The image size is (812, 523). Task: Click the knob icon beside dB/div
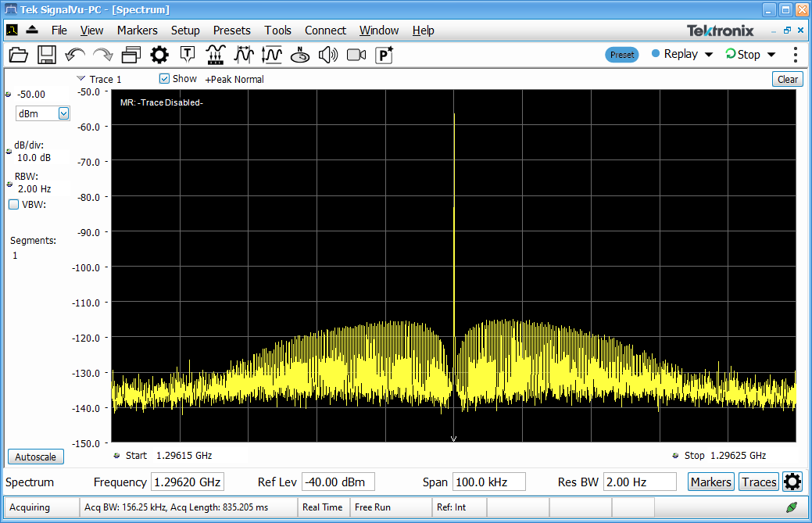pyautogui.click(x=9, y=151)
